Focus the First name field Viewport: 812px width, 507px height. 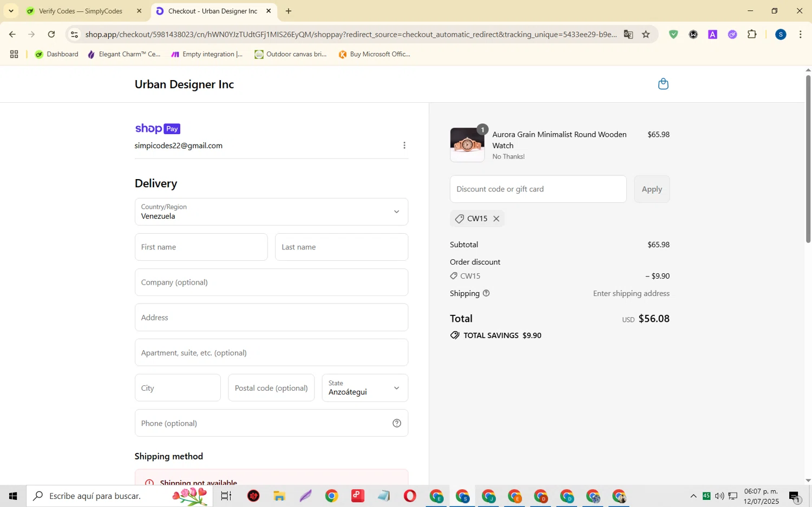pyautogui.click(x=201, y=247)
